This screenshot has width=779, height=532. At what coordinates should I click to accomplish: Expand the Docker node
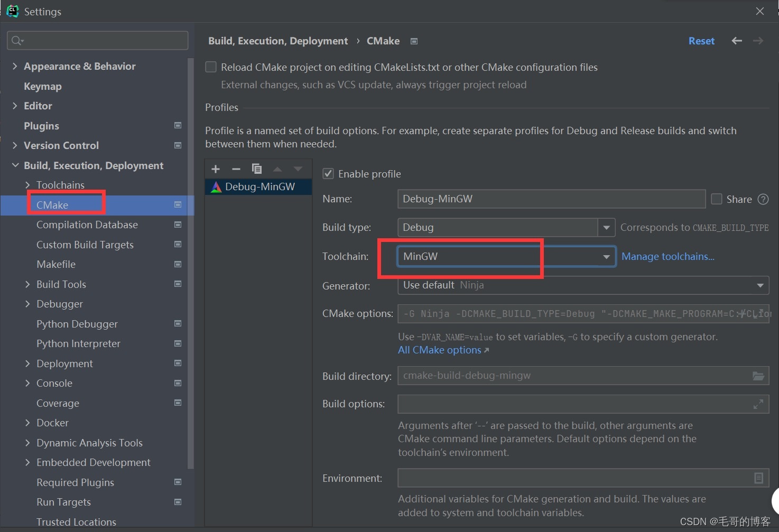point(27,423)
